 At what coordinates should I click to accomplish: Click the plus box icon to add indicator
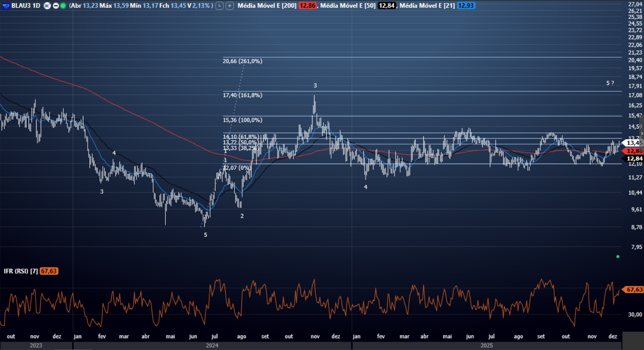pyautogui.click(x=230, y=6)
